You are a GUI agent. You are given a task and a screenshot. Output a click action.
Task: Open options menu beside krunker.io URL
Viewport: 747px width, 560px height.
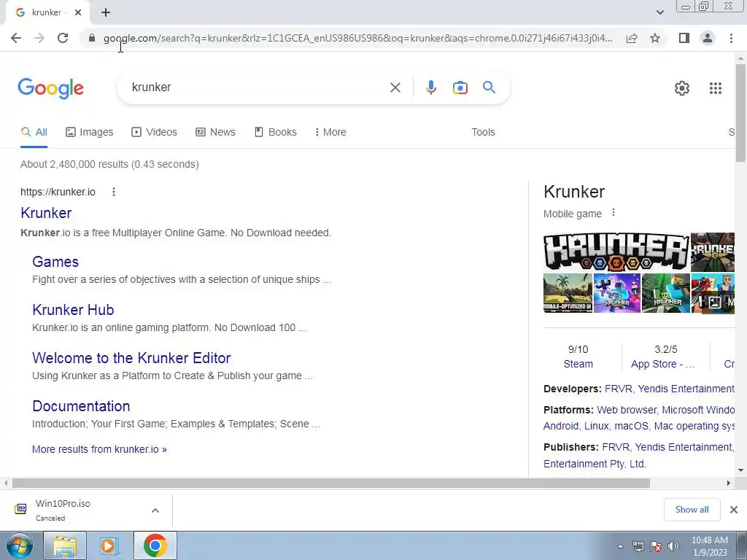point(113,192)
